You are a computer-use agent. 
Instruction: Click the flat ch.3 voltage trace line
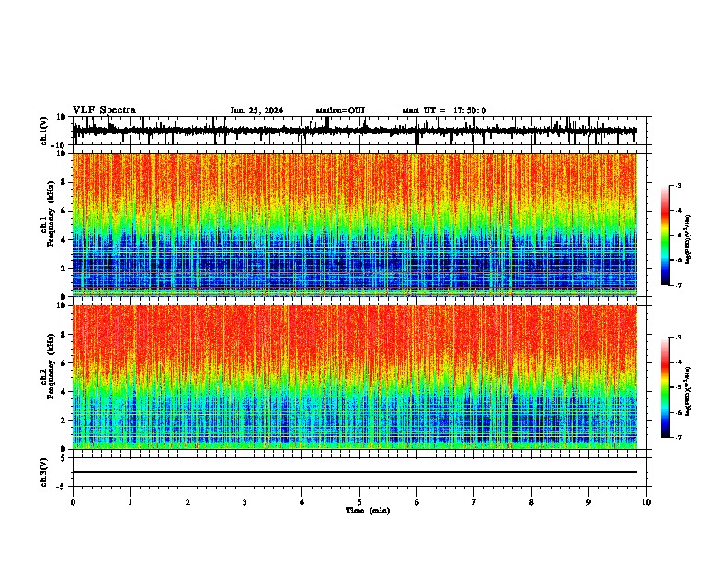354,472
